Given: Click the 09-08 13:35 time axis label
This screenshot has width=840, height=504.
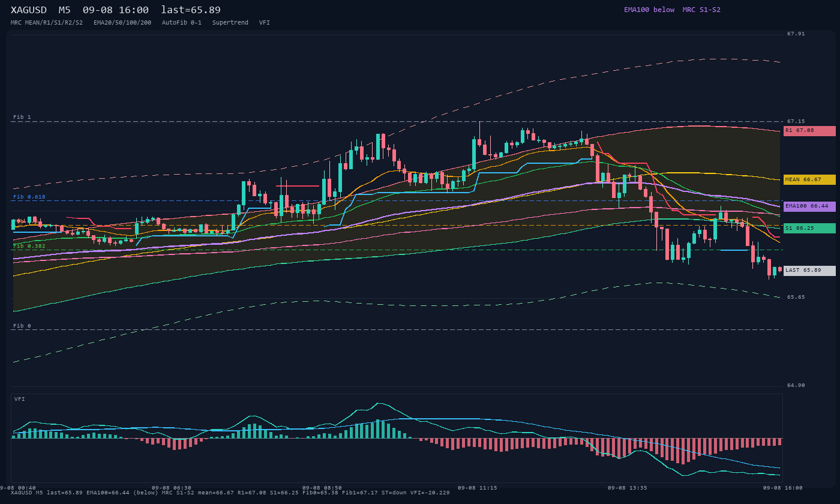Looking at the screenshot, I should (627, 488).
